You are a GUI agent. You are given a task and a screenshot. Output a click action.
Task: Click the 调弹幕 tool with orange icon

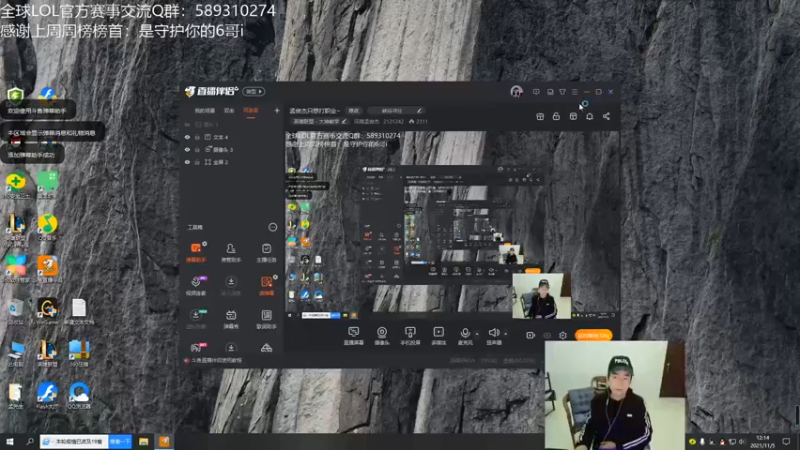point(266,286)
